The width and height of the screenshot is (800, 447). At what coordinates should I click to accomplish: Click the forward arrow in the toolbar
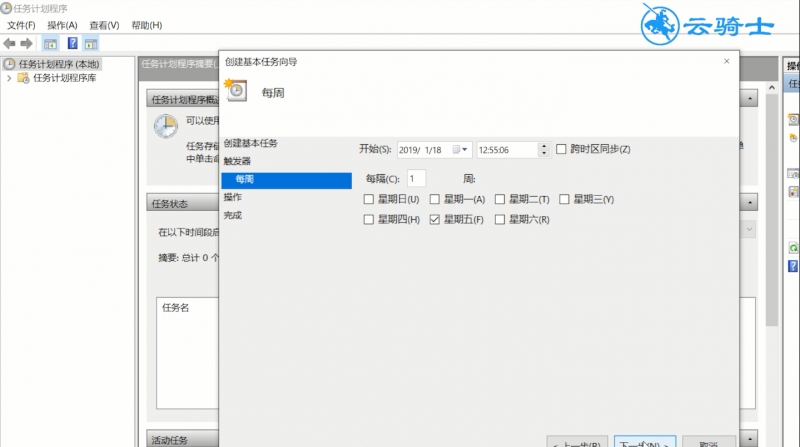(27, 44)
